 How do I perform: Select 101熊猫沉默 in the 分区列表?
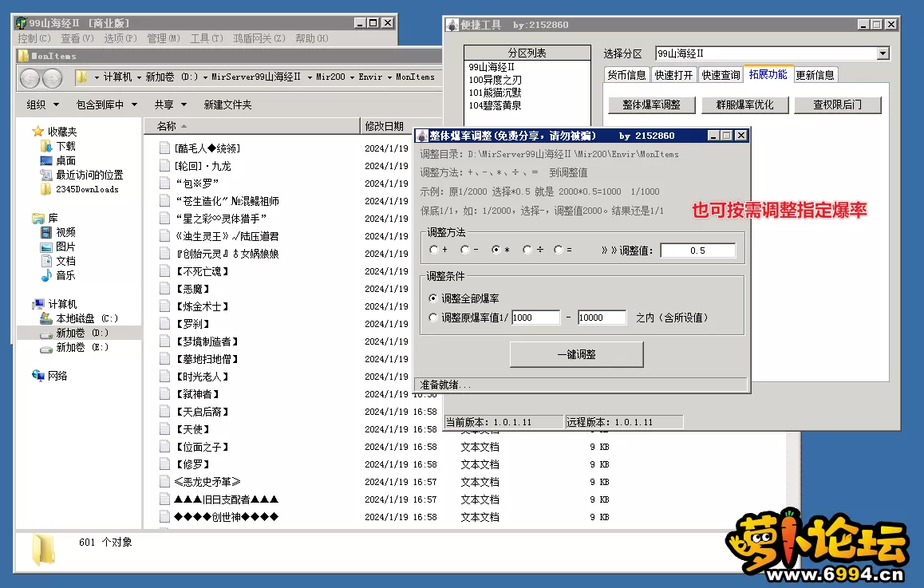(495, 93)
